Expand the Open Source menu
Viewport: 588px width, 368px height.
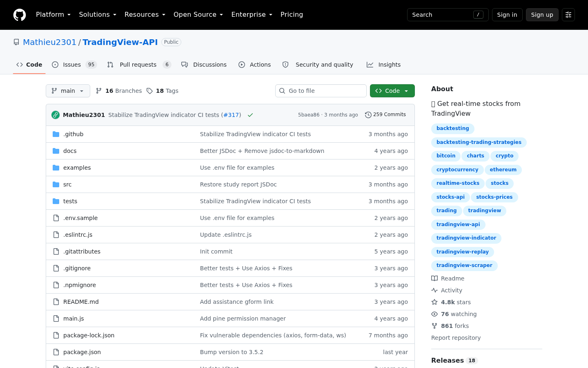(198, 15)
